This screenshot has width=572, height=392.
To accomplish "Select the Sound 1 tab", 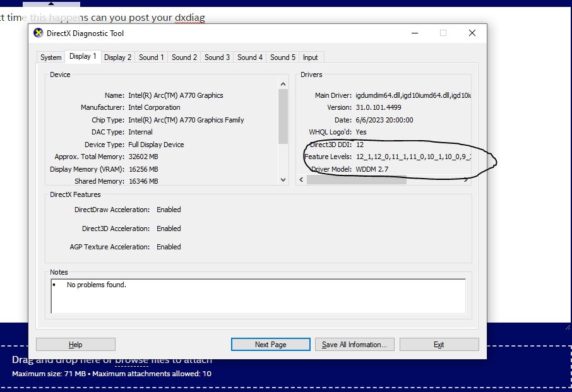I will coord(151,57).
